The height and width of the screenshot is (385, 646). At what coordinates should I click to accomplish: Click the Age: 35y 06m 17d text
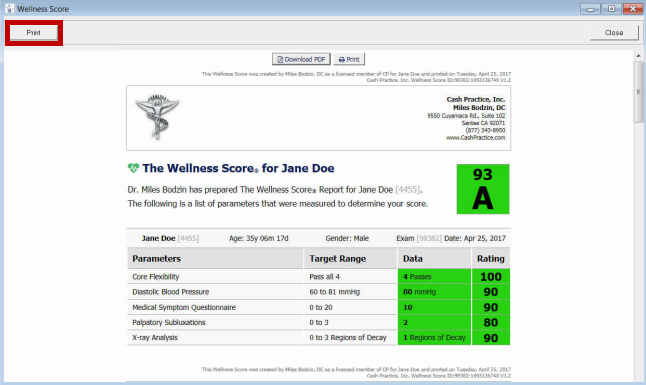(x=259, y=238)
